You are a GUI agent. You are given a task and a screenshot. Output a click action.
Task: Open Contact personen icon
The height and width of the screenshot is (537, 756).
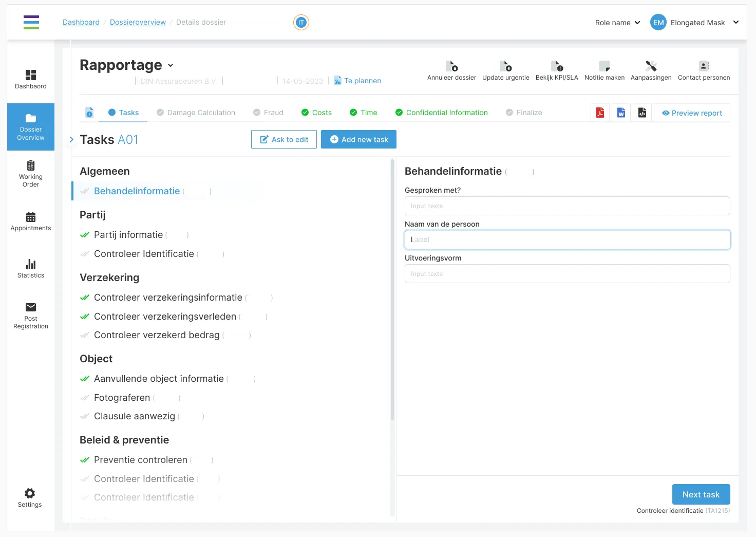point(704,66)
